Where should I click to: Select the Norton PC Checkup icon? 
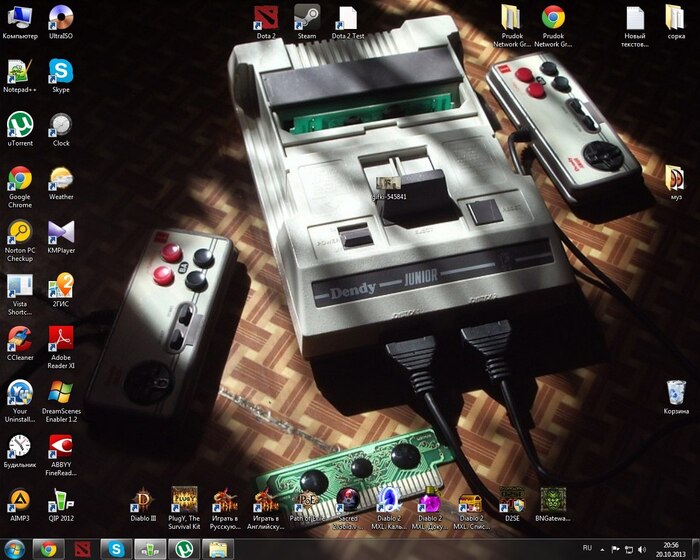[20, 233]
